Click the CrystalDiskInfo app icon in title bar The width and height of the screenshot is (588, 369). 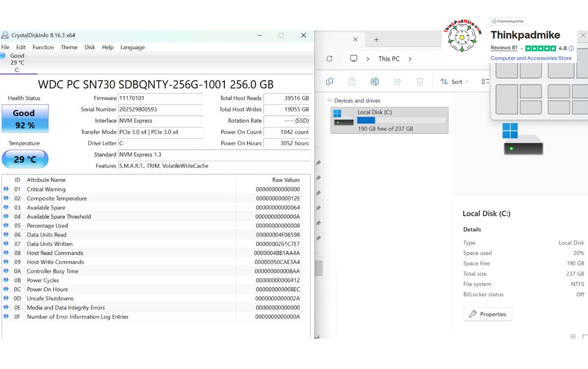[x=5, y=35]
